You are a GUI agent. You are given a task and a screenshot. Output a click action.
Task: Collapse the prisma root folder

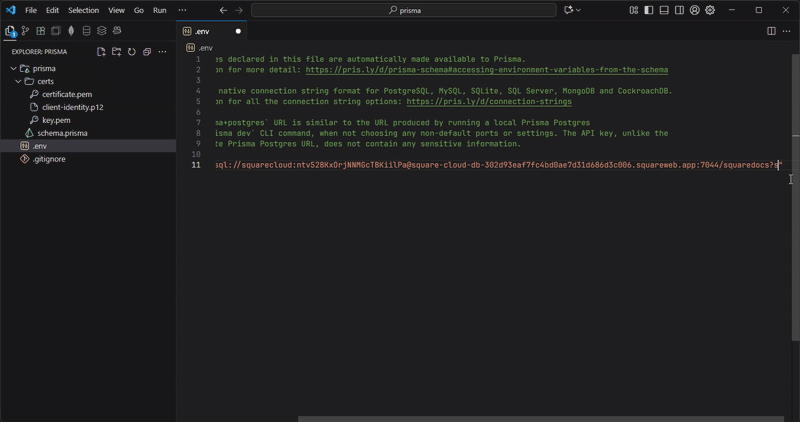[13, 69]
